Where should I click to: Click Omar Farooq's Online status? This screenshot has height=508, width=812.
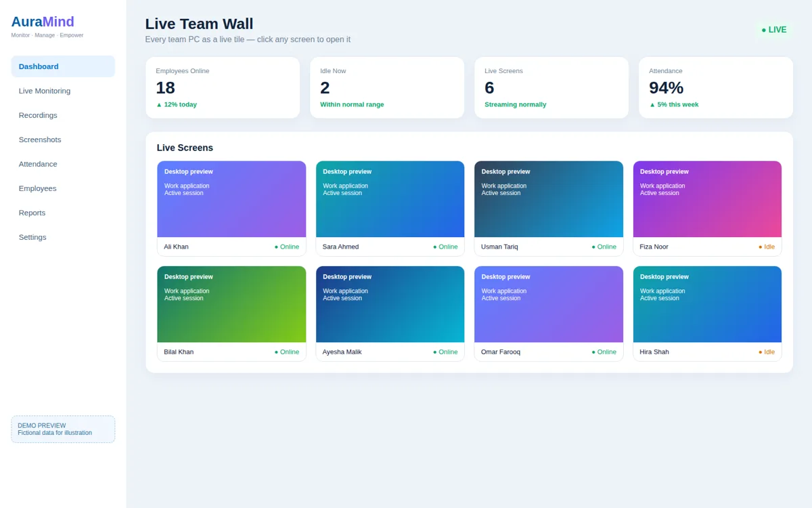pos(604,352)
